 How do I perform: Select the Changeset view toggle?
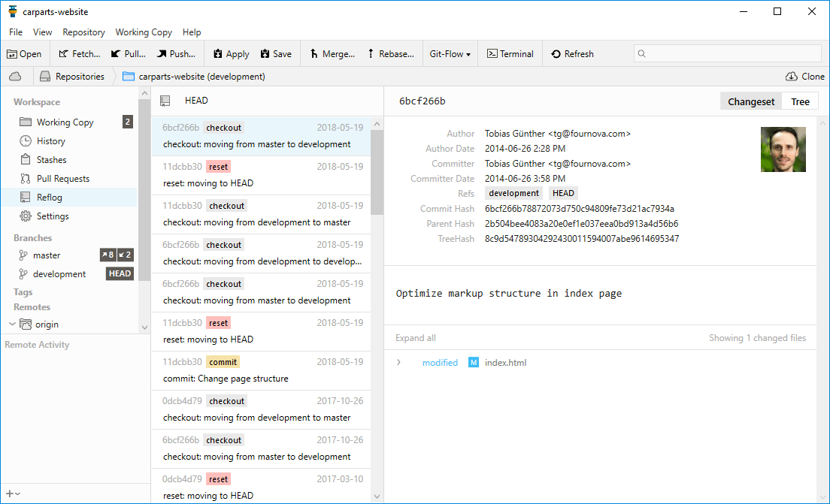(750, 101)
